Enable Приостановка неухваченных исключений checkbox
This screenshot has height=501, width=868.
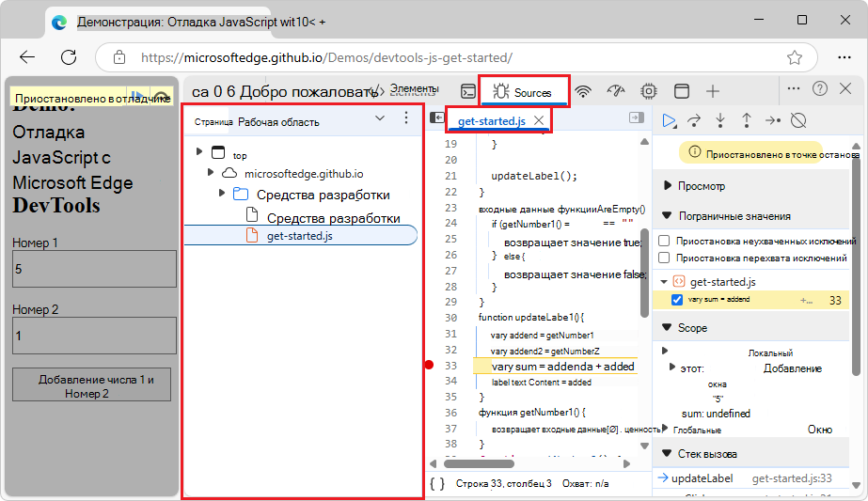(664, 241)
